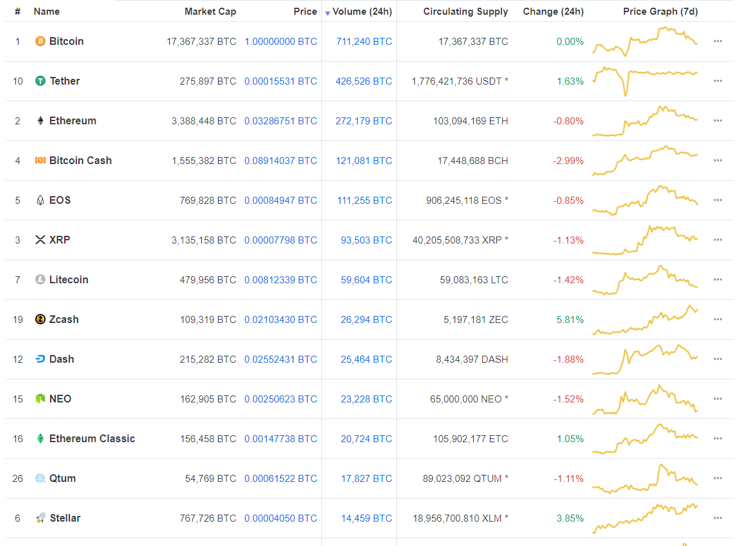Sort by the Name column header

click(x=47, y=12)
